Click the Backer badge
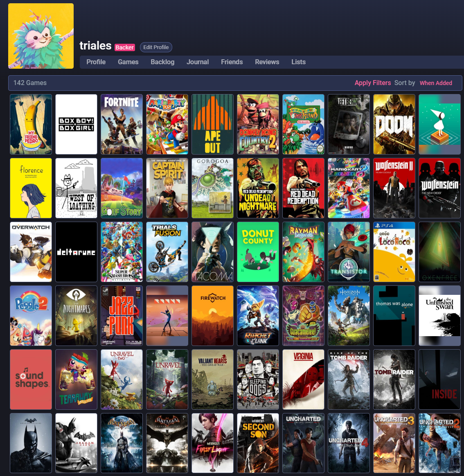 pos(124,47)
